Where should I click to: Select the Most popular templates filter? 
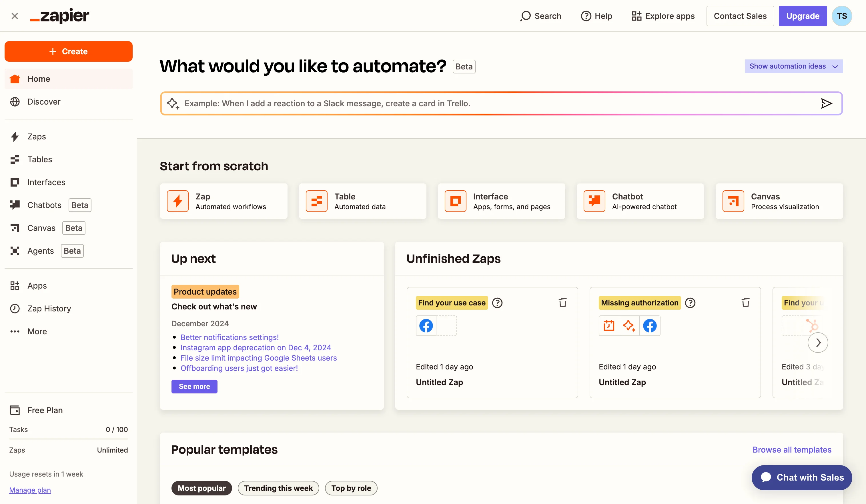click(201, 488)
